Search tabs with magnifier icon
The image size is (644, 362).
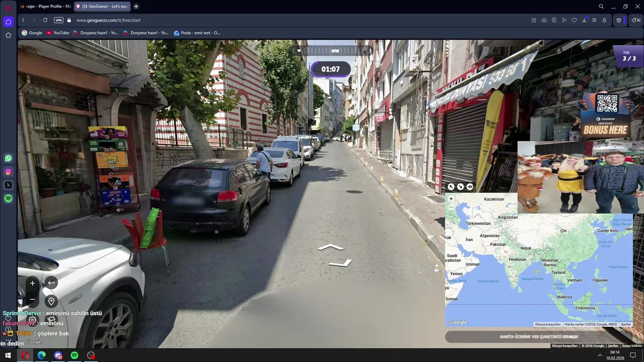(x=601, y=7)
